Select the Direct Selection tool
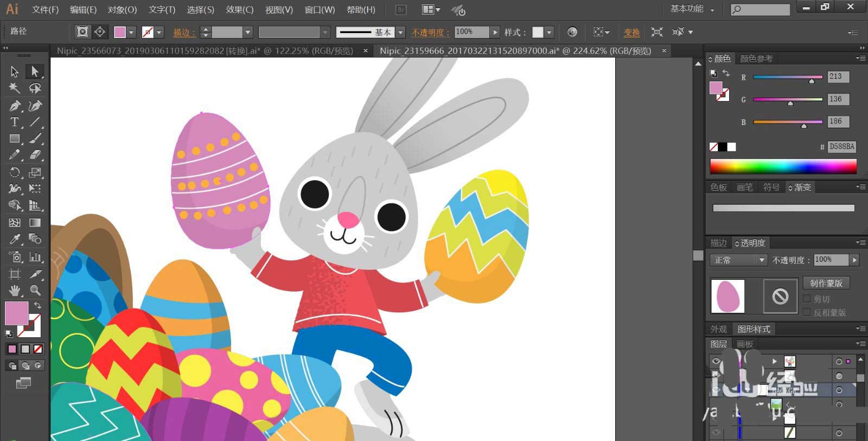 coord(35,71)
